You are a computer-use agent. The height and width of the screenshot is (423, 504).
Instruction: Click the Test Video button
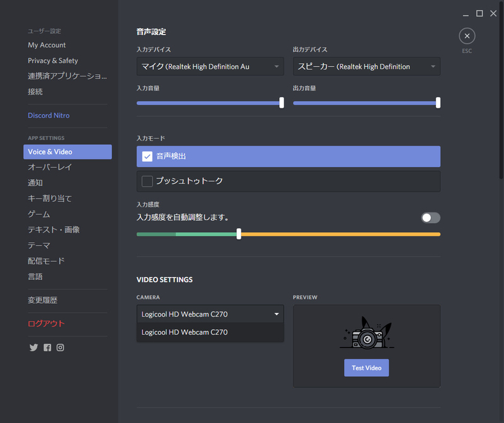(367, 368)
